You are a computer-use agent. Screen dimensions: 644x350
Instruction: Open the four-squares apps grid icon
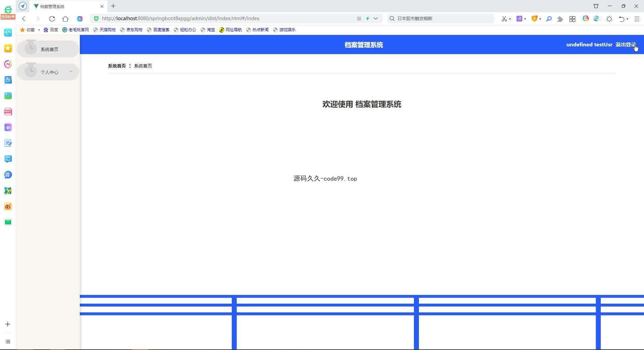[573, 19]
